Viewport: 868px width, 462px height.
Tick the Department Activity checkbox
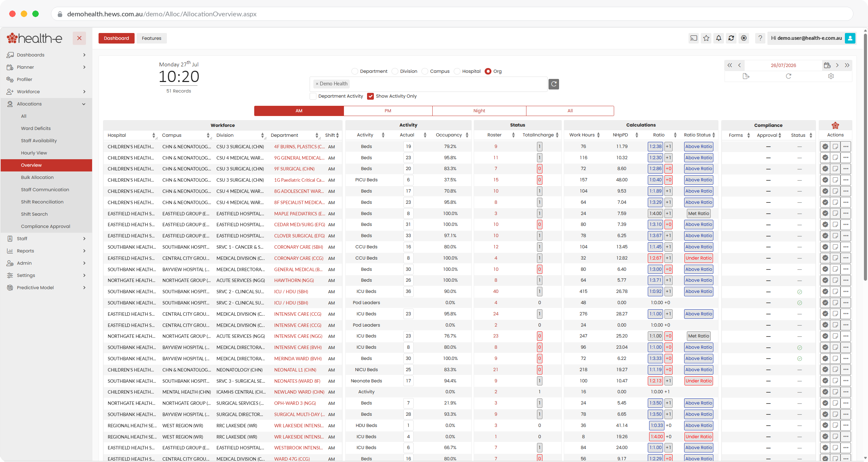[x=313, y=96]
